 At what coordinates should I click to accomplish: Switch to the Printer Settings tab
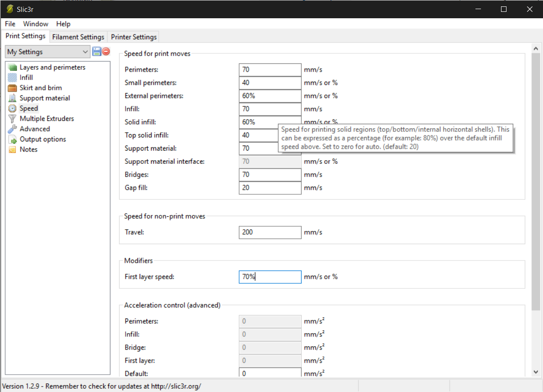pyautogui.click(x=134, y=37)
